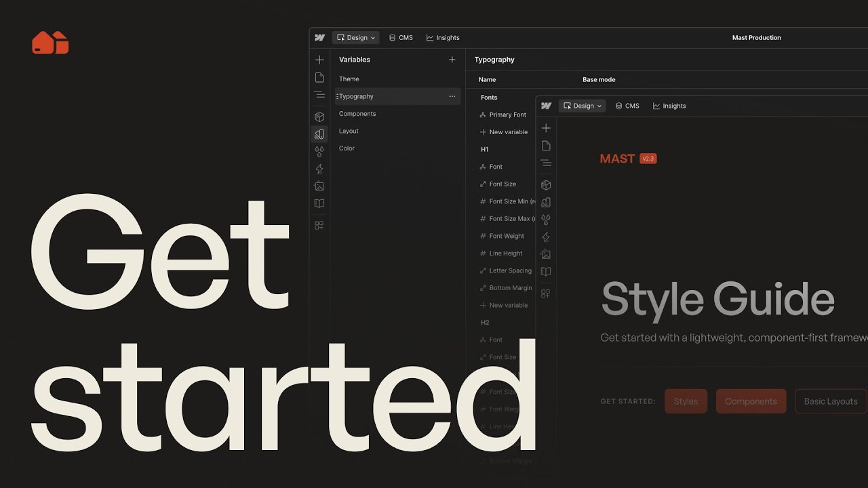Click the red house logo at top left

point(50,43)
